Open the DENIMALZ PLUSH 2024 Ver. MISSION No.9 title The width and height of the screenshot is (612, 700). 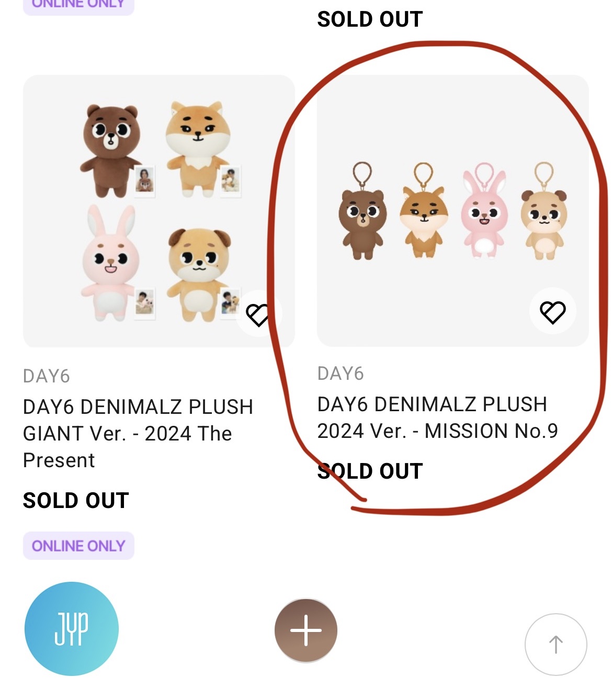[x=437, y=417]
